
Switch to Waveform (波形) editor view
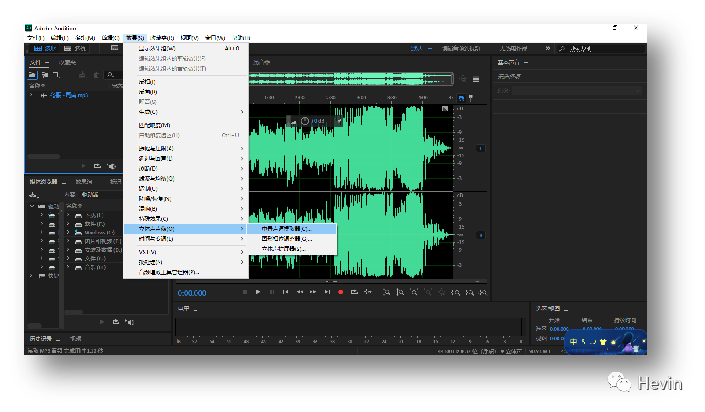[x=45, y=48]
